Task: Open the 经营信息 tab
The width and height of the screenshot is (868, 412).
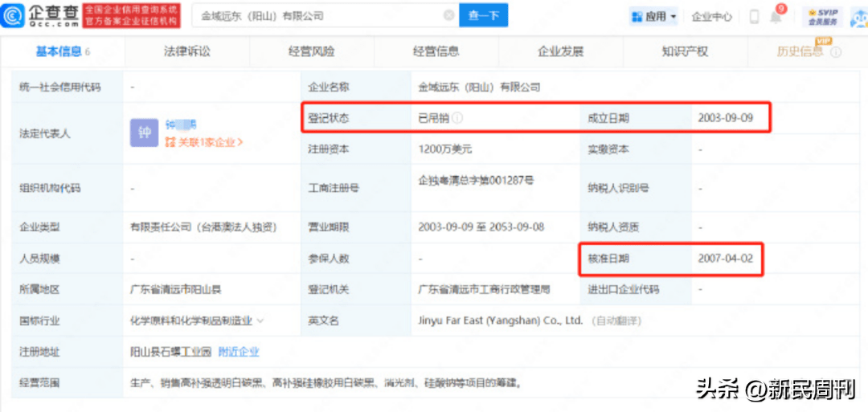Action: [436, 52]
